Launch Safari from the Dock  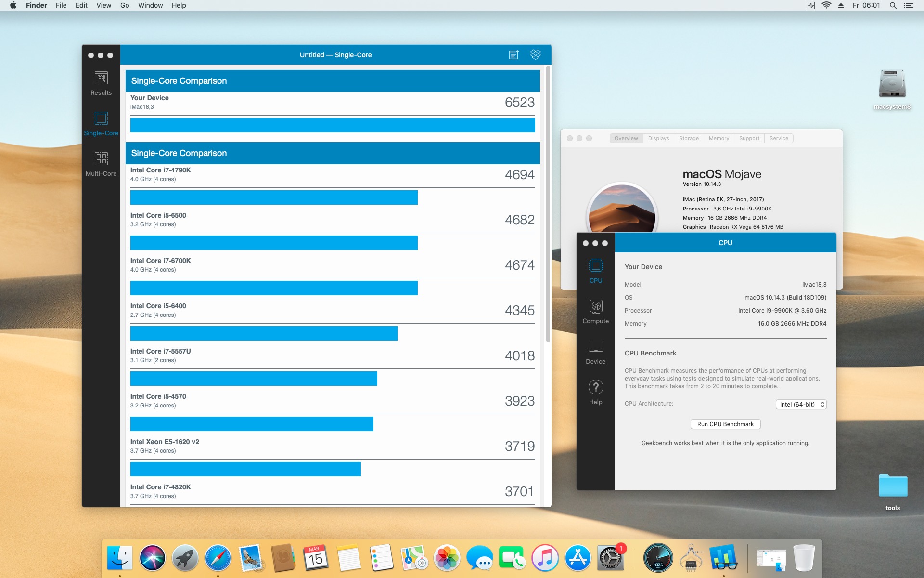[x=218, y=558]
